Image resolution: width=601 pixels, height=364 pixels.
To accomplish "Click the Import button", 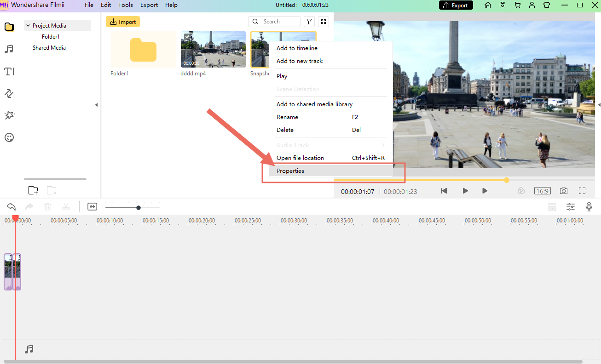I will 123,22.
